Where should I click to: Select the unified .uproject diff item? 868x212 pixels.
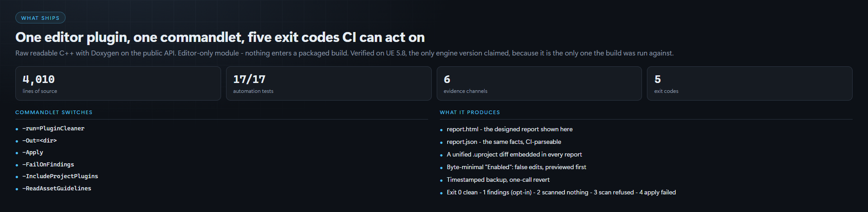pyautogui.click(x=514, y=155)
